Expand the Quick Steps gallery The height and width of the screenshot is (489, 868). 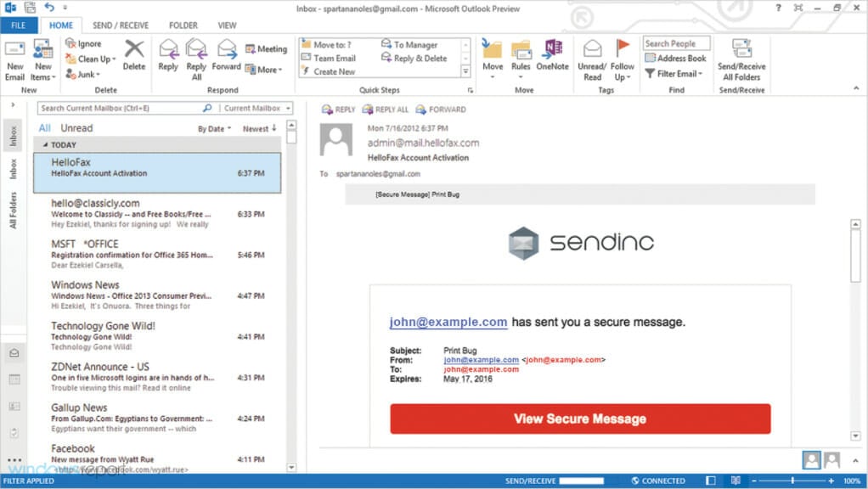tap(465, 71)
